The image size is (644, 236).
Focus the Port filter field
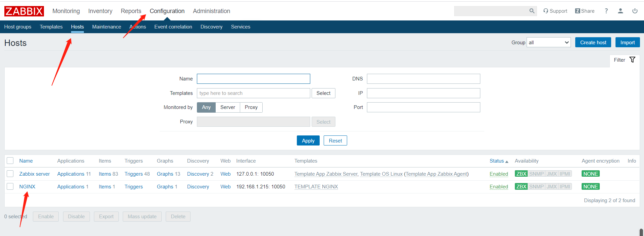[x=423, y=107]
